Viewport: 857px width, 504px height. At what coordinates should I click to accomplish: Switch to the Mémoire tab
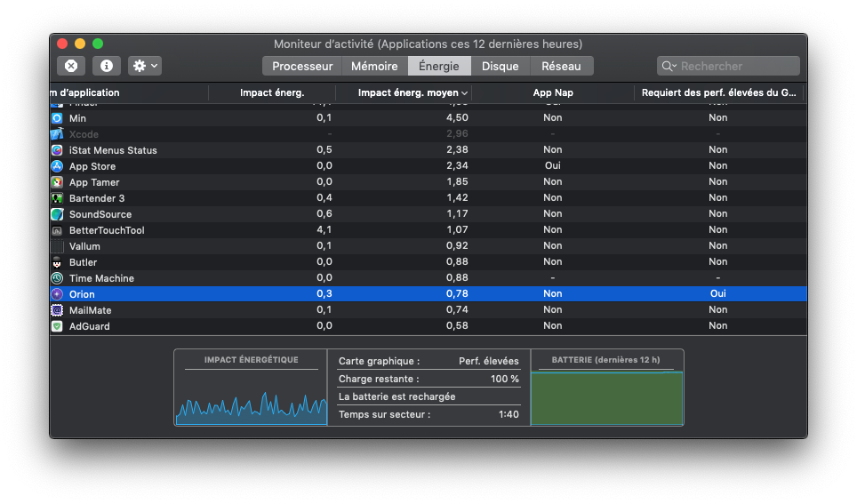point(374,66)
